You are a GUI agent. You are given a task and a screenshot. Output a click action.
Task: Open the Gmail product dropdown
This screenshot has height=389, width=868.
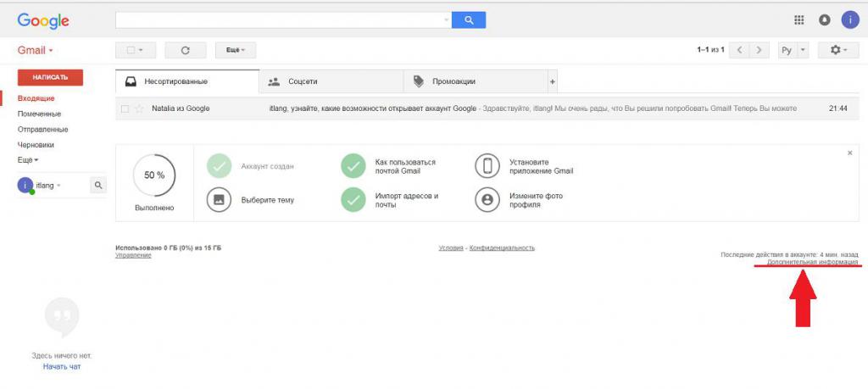click(35, 50)
